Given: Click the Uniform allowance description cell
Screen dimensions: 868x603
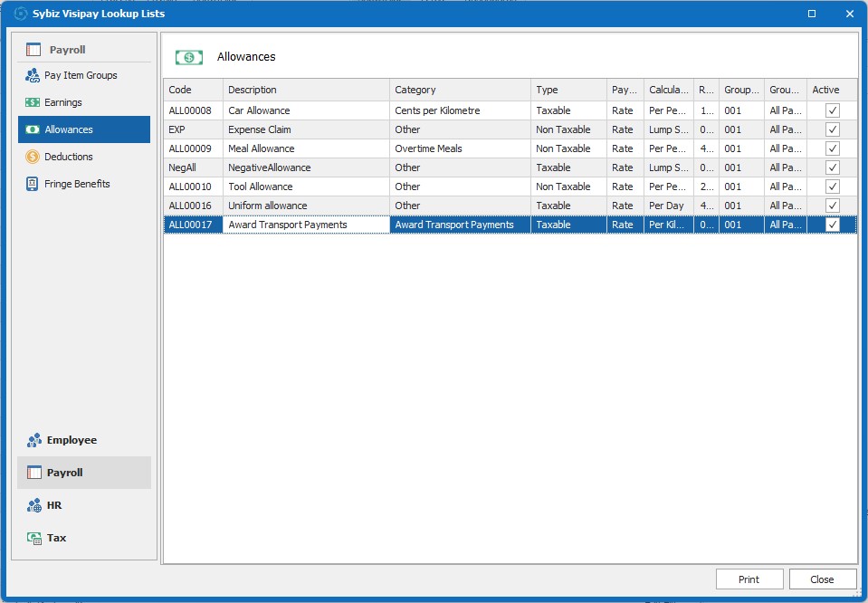Looking at the screenshot, I should (306, 206).
